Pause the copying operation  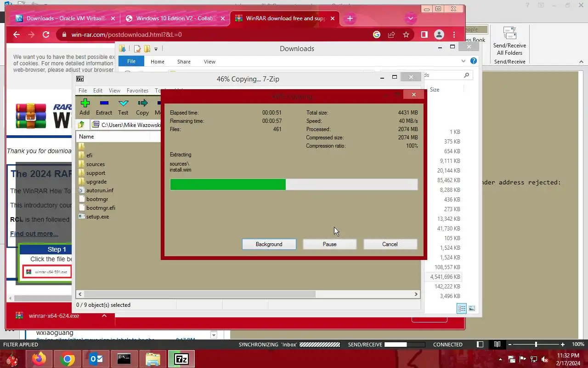[x=329, y=244]
